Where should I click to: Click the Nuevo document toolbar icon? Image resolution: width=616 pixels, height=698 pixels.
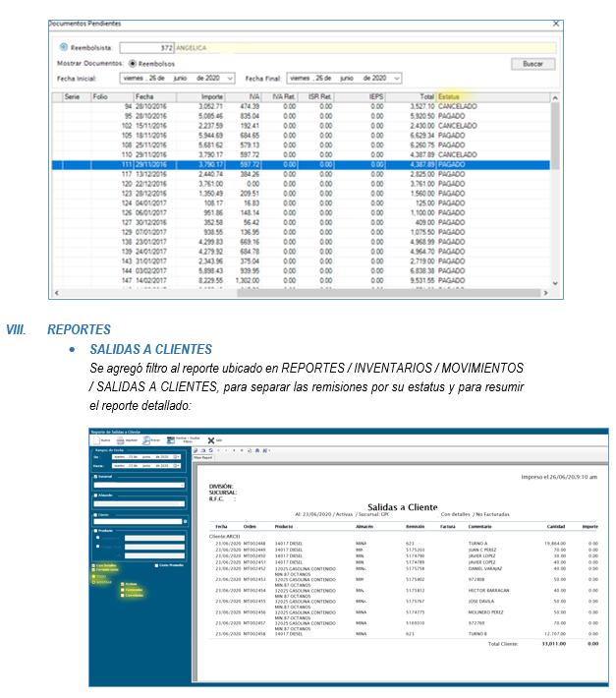pos(96,440)
